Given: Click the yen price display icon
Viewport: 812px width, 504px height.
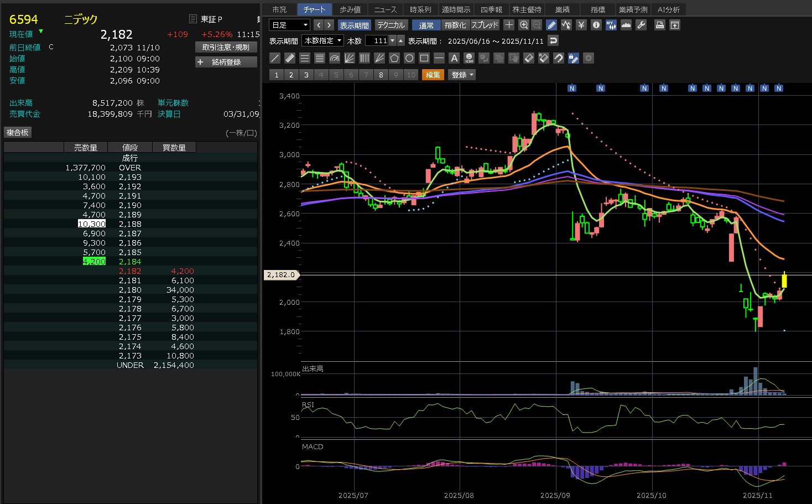Looking at the screenshot, I should tap(581, 25).
